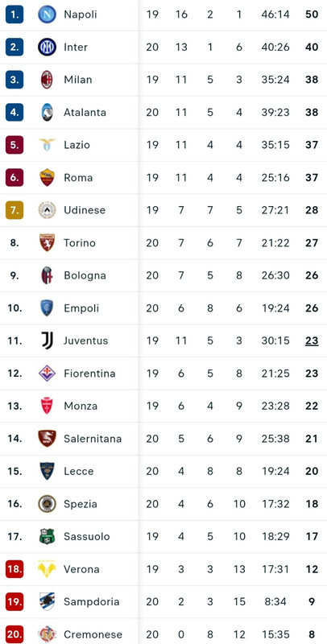Open the Fiorentina purple crest
The width and height of the screenshot is (327, 644).
click(48, 374)
